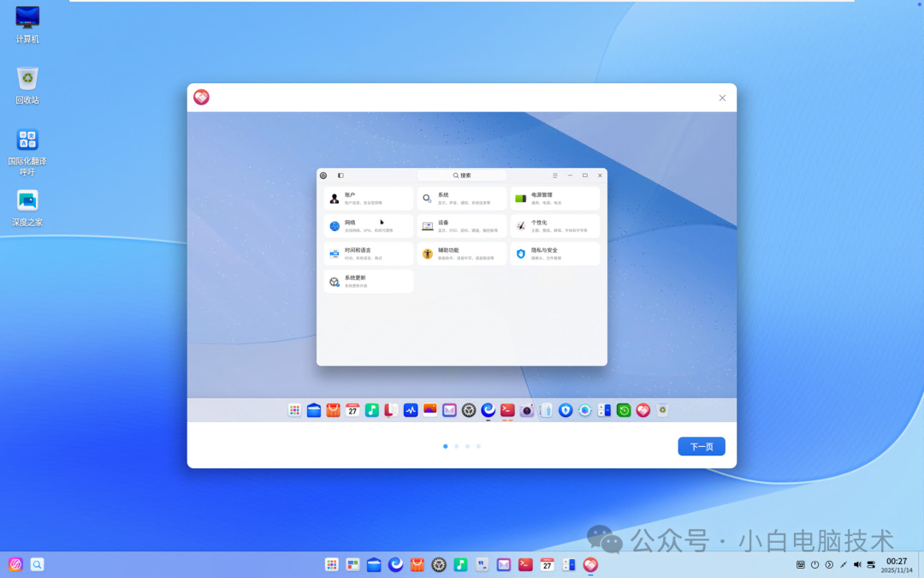Open the 账户 (Accounts) settings category
The image size is (924, 578).
[x=368, y=198]
